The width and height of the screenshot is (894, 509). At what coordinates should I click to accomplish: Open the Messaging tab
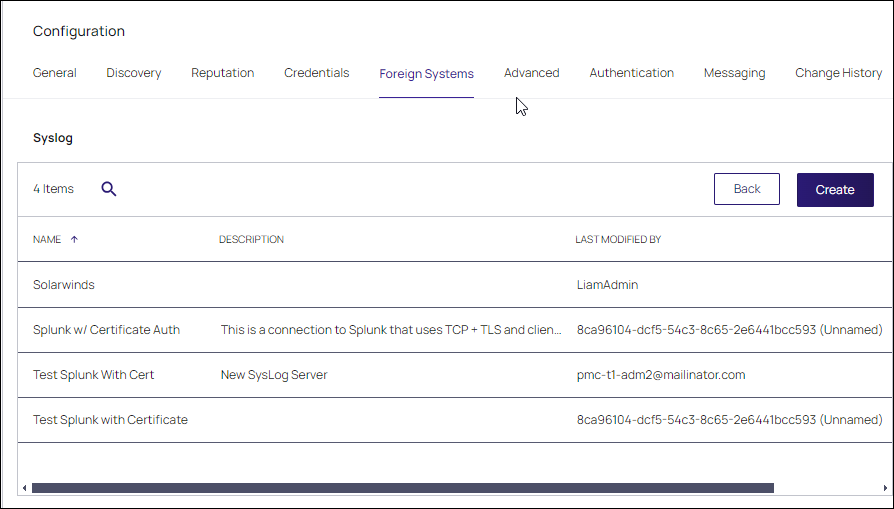tap(734, 73)
